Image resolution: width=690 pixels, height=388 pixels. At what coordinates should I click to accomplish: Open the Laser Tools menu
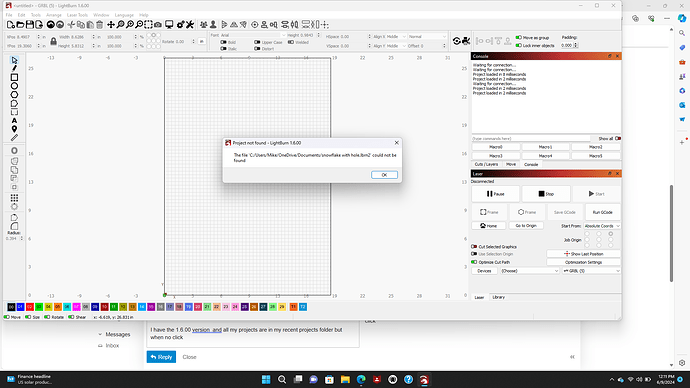coord(77,15)
